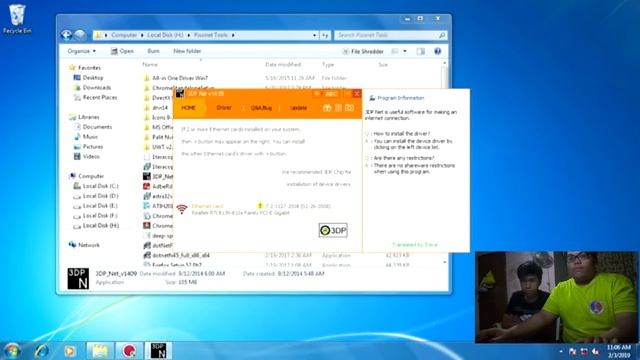Click the Ethernet card label

point(207,206)
